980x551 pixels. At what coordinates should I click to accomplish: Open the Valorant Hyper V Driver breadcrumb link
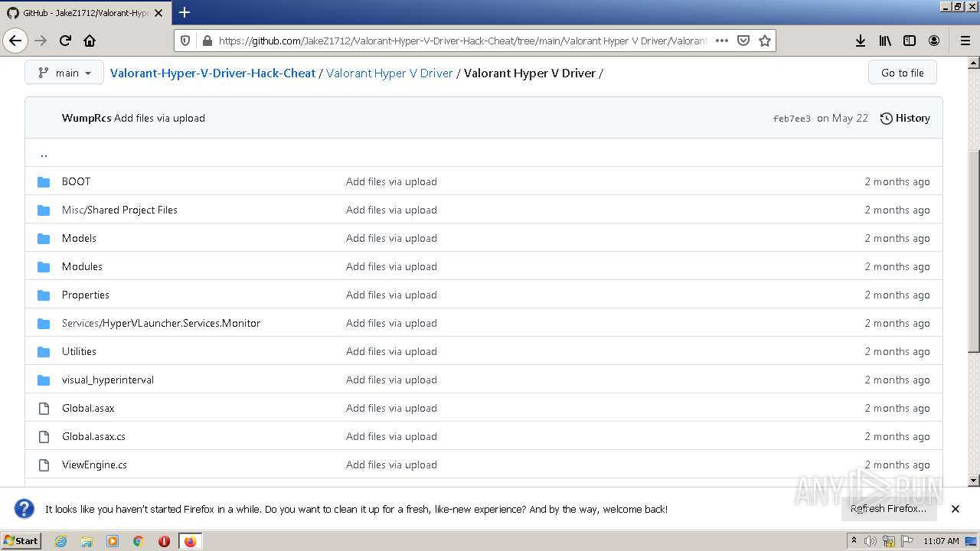point(390,73)
